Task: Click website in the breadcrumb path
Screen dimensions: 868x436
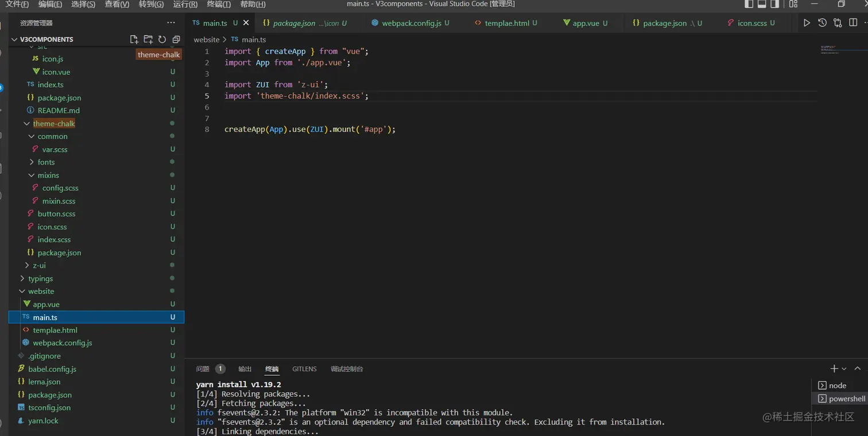Action: pyautogui.click(x=207, y=40)
